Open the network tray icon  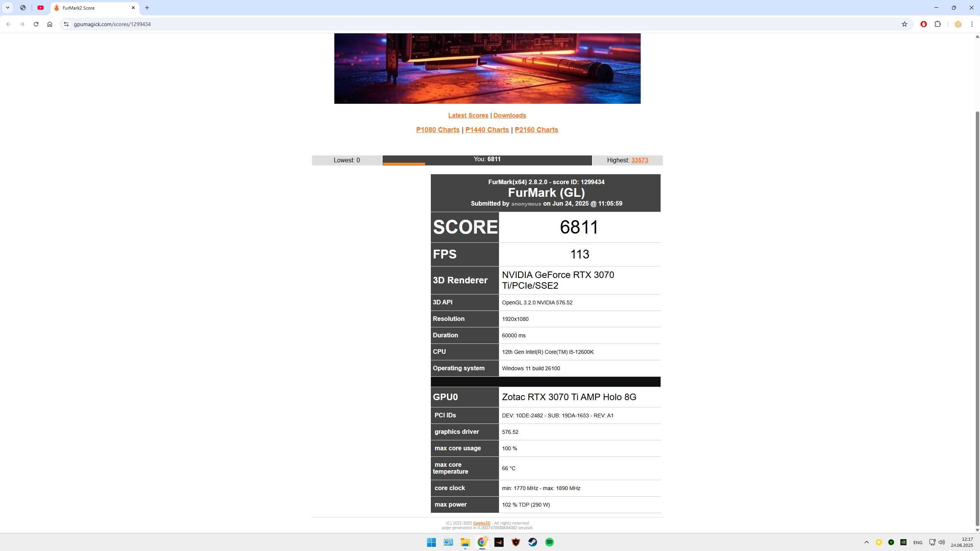point(932,542)
